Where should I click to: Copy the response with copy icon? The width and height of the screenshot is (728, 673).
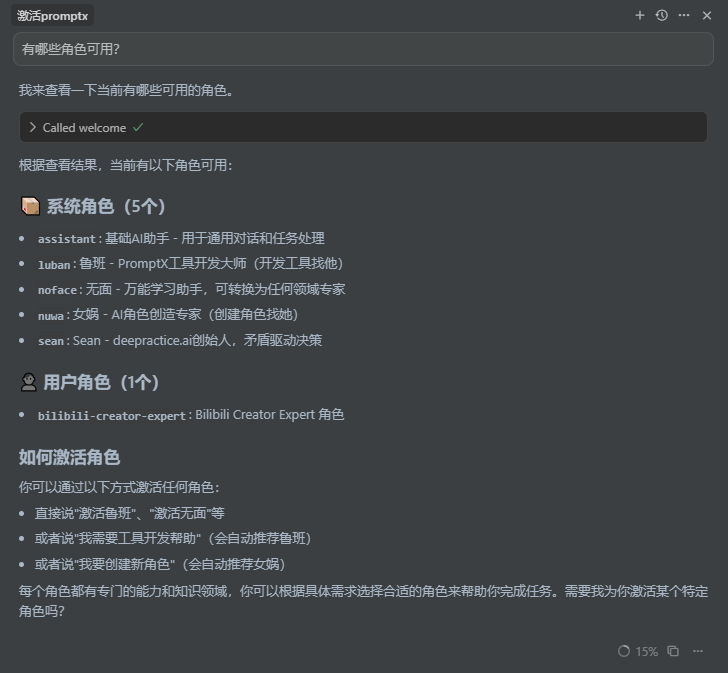673,651
